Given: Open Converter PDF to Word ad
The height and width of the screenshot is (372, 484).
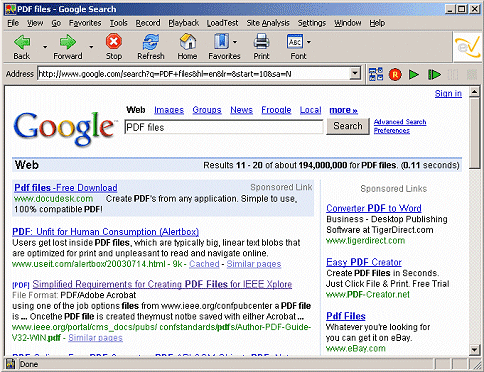Looking at the screenshot, I should point(374,208).
